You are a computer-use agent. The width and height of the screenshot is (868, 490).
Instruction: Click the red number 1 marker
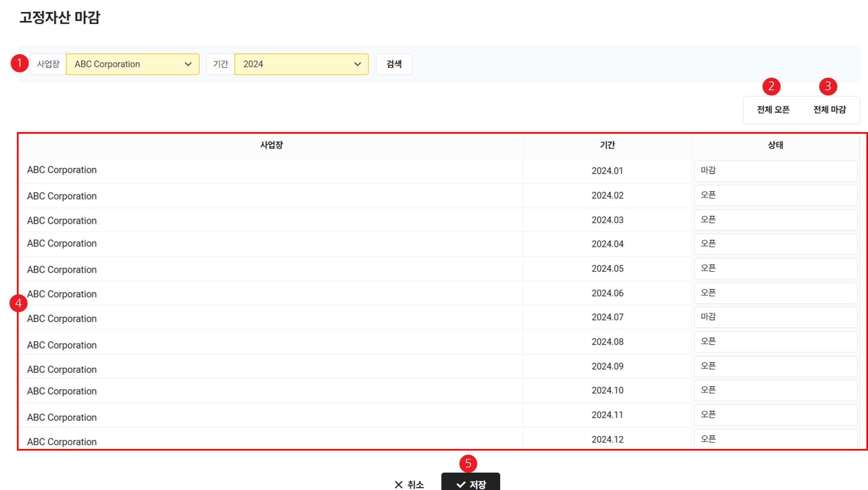(19, 63)
